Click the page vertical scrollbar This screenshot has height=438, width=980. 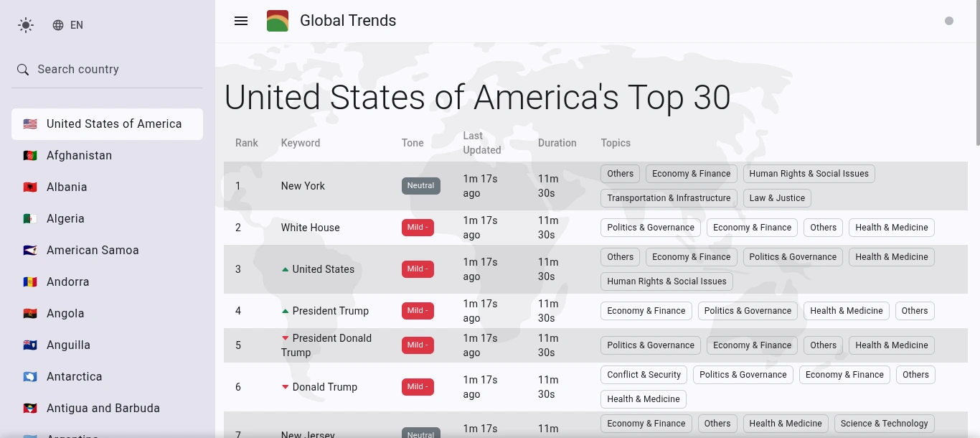976,219
